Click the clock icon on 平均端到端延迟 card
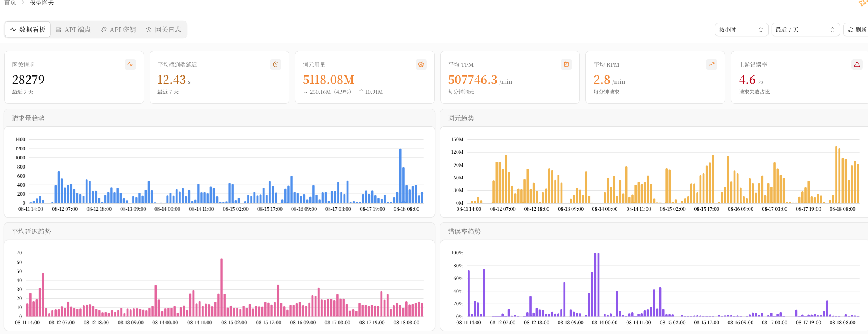Viewport: 868px width, 334px height. (x=275, y=64)
